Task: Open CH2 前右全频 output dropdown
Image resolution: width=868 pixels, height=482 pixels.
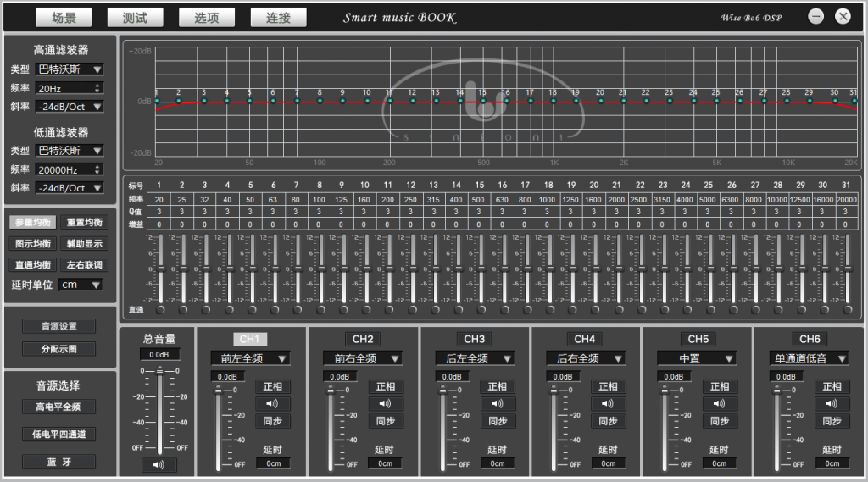Action: [x=363, y=358]
